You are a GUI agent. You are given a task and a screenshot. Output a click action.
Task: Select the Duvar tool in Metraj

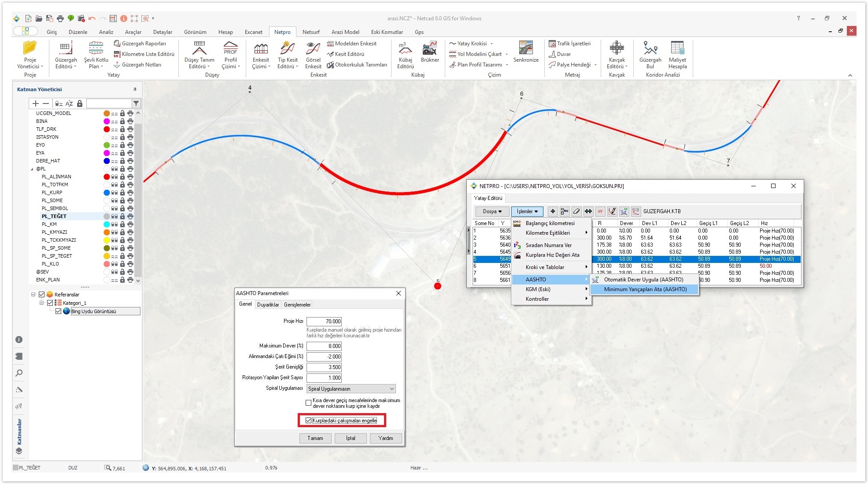pos(560,54)
